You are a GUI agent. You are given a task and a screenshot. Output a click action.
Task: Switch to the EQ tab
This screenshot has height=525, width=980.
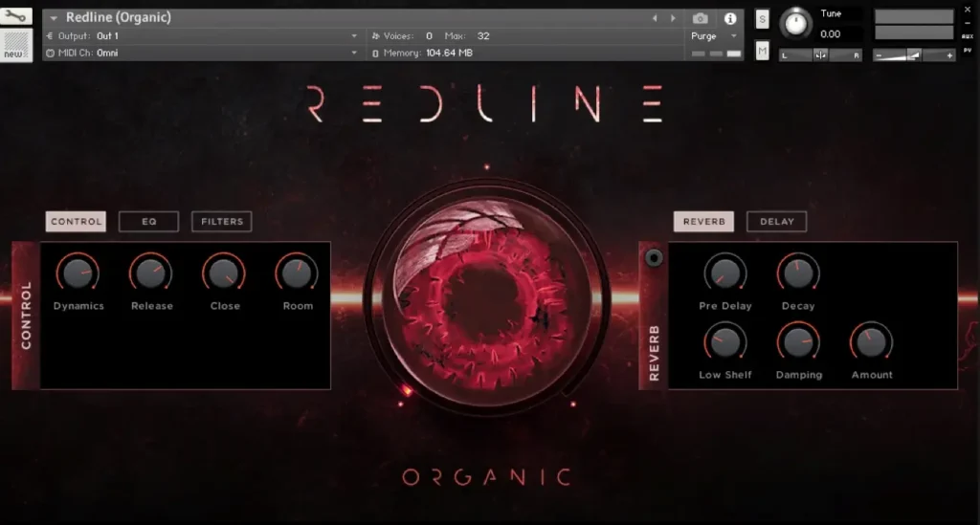[x=148, y=222]
